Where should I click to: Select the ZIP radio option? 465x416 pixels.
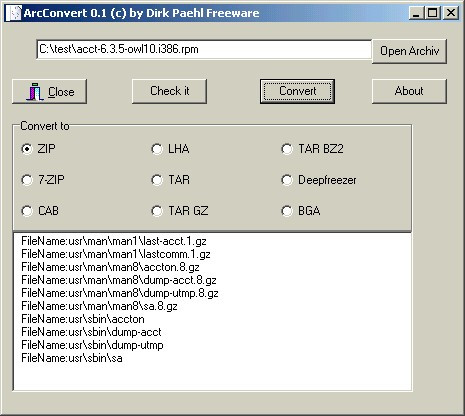coord(38,149)
